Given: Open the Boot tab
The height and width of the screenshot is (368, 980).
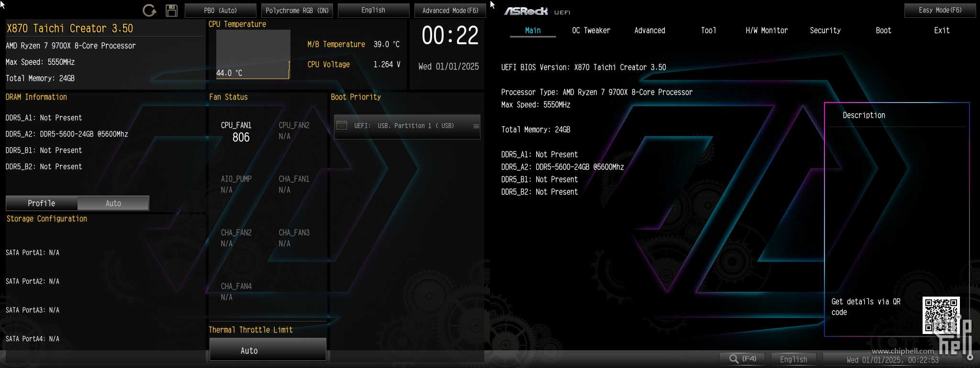Looking at the screenshot, I should coord(883,31).
